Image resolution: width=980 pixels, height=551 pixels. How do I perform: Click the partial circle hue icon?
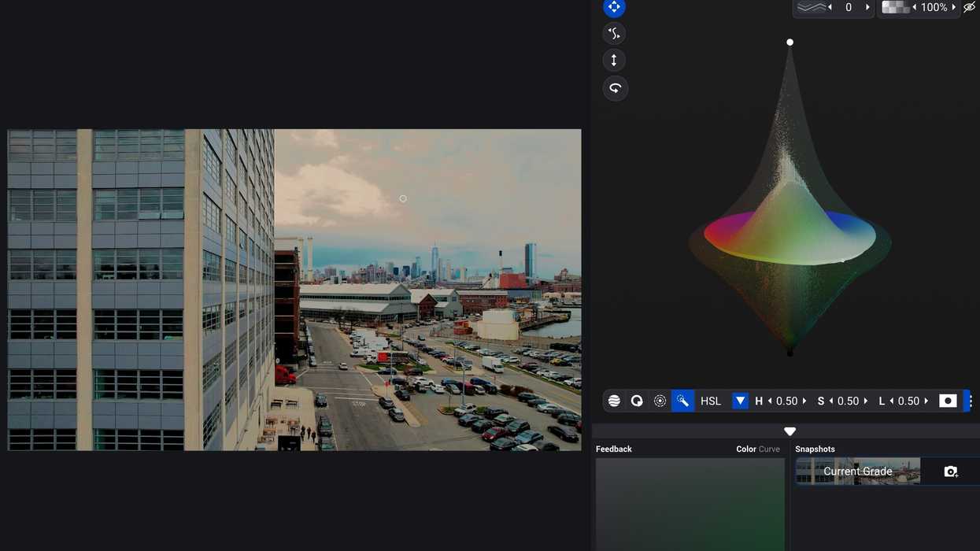[637, 401]
